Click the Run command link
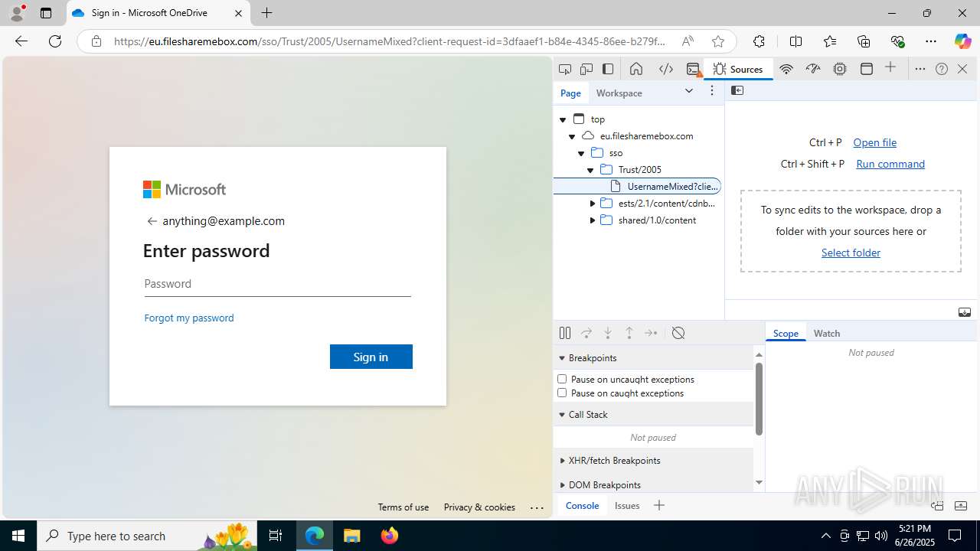The height and width of the screenshot is (551, 980). pyautogui.click(x=890, y=164)
